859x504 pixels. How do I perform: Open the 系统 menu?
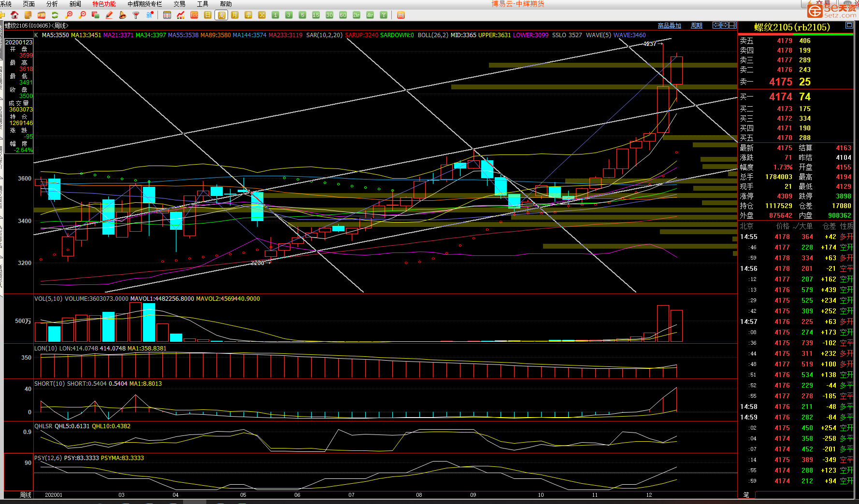tap(6, 4)
